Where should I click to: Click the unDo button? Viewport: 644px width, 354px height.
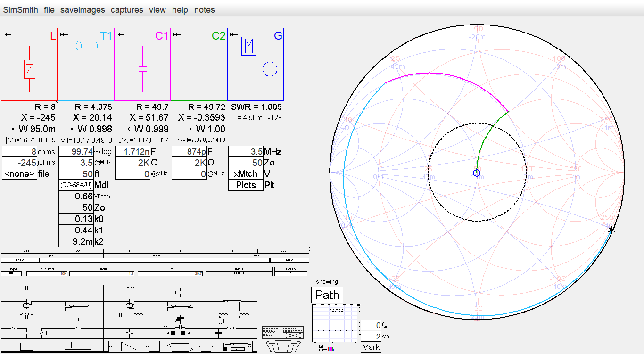coord(20,260)
